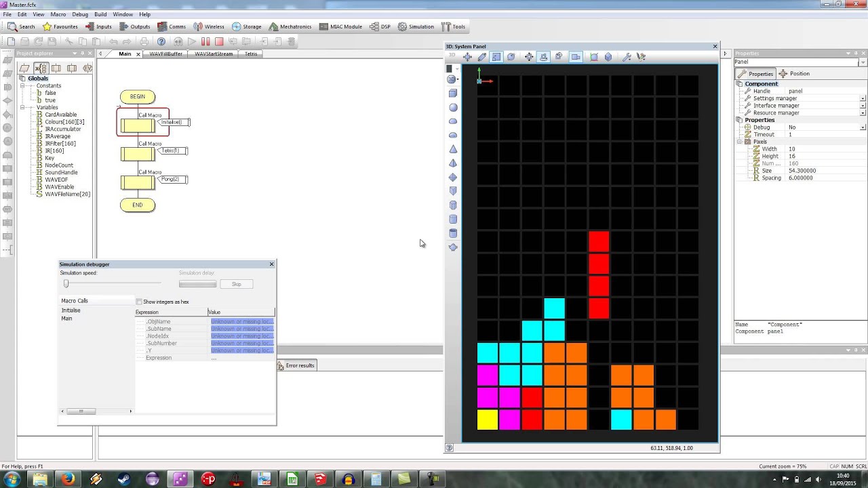Toggle the orbit camera icon in System Panel
Viewport: 868px width, 488px height.
(543, 57)
